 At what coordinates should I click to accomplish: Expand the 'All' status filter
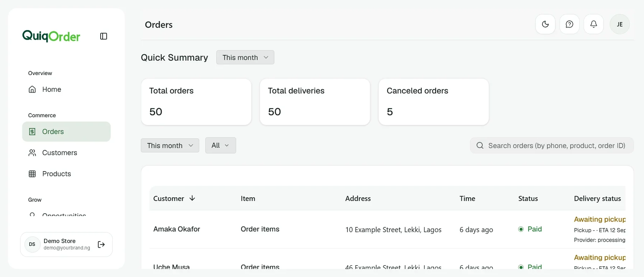point(220,145)
